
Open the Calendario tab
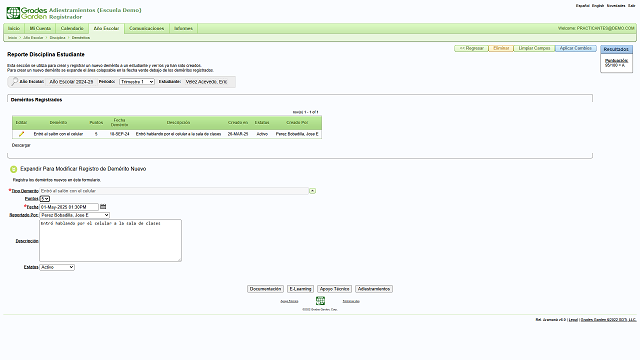click(72, 29)
